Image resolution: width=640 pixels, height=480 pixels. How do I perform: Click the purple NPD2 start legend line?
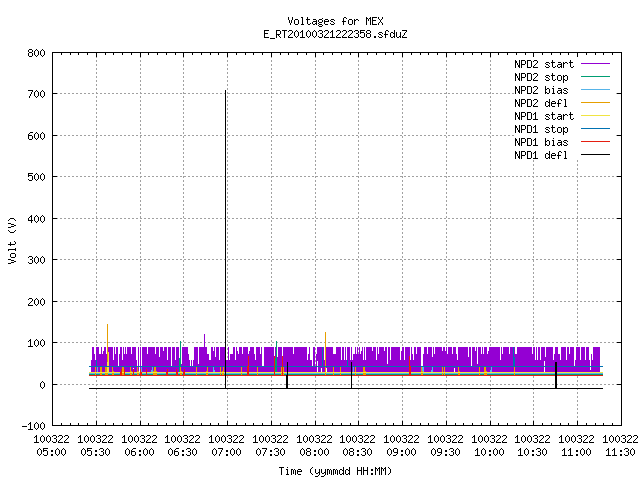pos(595,64)
